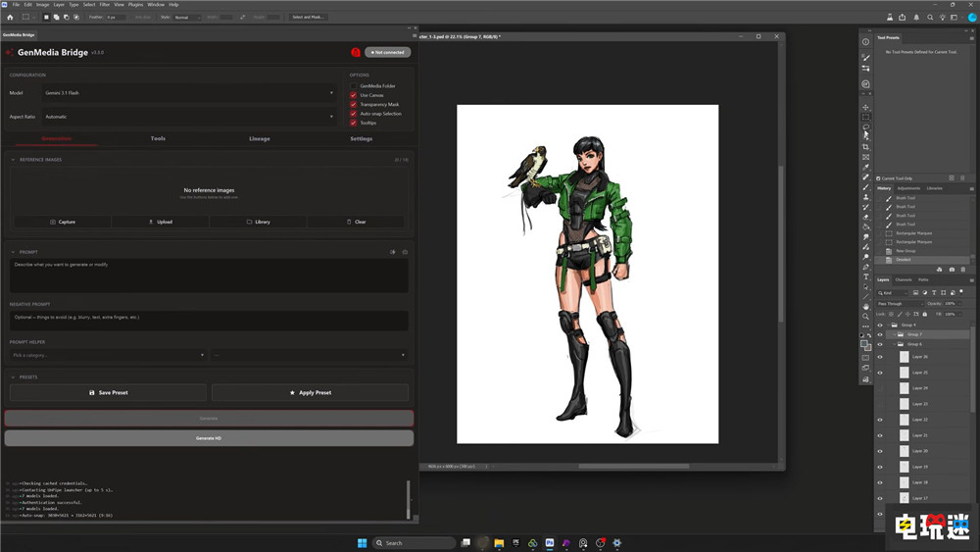Click the red notification icon beside Not connected

click(x=356, y=53)
